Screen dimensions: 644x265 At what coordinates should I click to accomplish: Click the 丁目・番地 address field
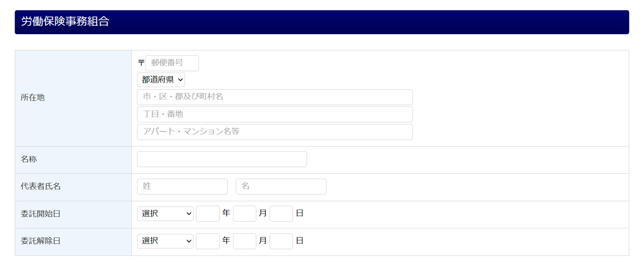pos(275,114)
